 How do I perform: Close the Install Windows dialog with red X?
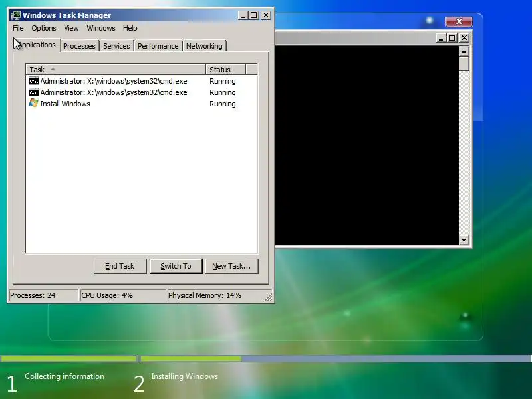(x=459, y=21)
